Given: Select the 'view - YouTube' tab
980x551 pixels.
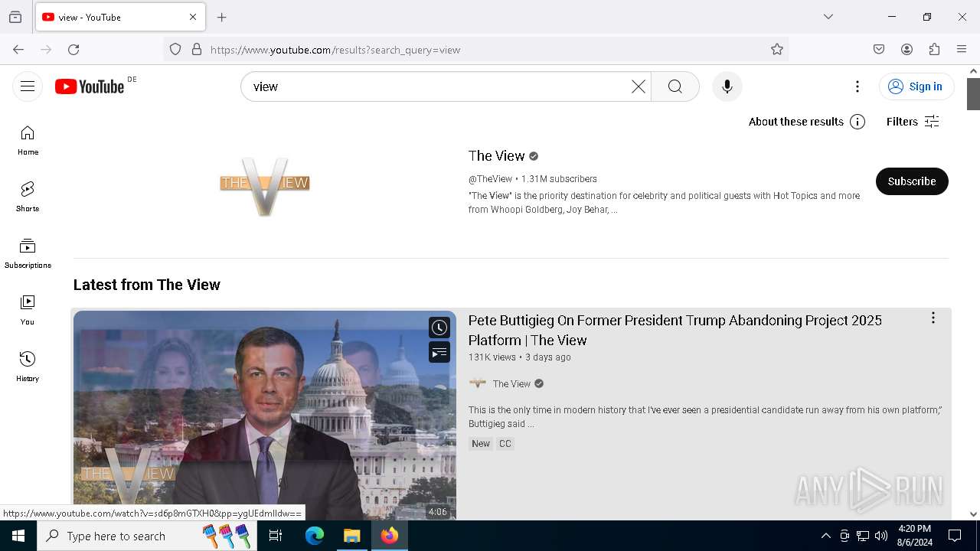Looking at the screenshot, I should [x=120, y=17].
